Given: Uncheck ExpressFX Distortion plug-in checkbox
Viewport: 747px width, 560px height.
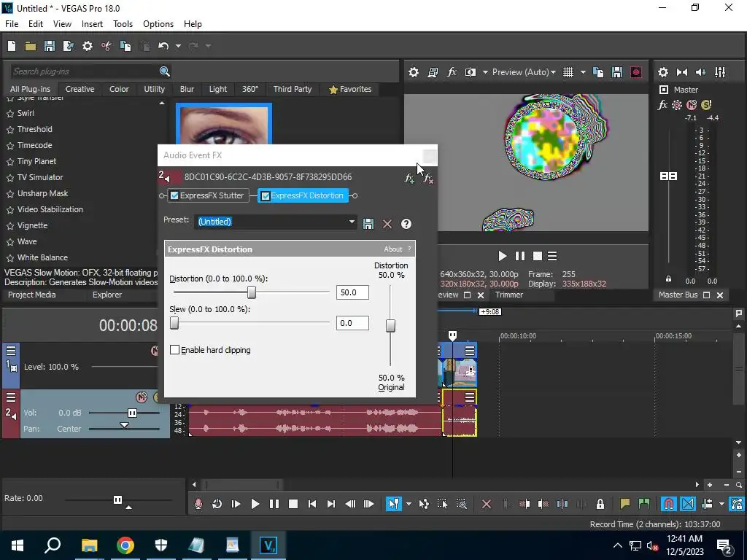Looking at the screenshot, I should [x=266, y=195].
